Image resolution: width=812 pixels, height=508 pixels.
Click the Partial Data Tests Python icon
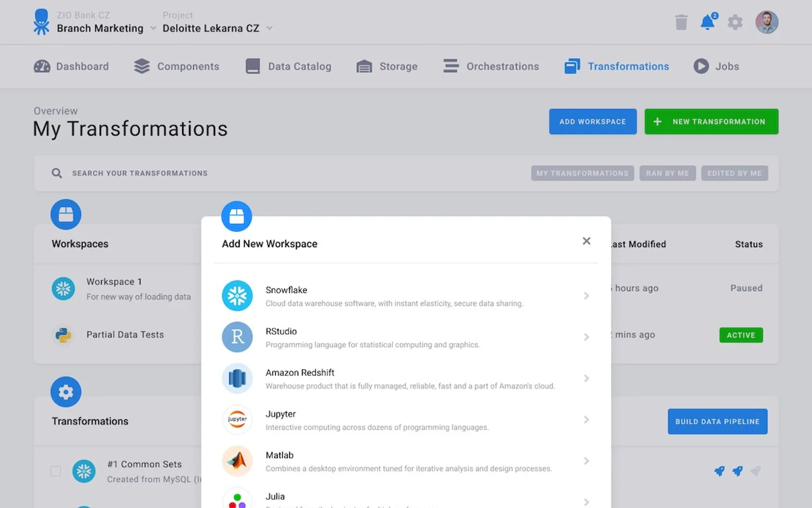tap(63, 335)
